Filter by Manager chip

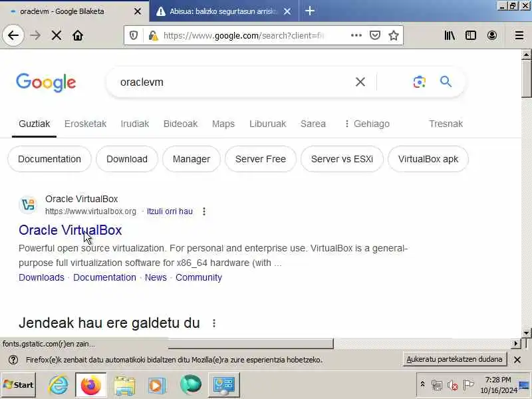pos(192,159)
